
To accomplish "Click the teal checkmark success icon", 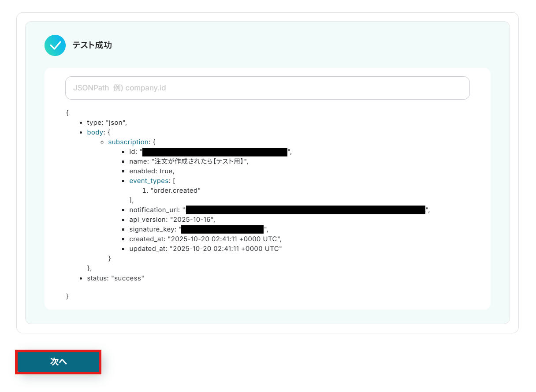I will coord(55,45).
